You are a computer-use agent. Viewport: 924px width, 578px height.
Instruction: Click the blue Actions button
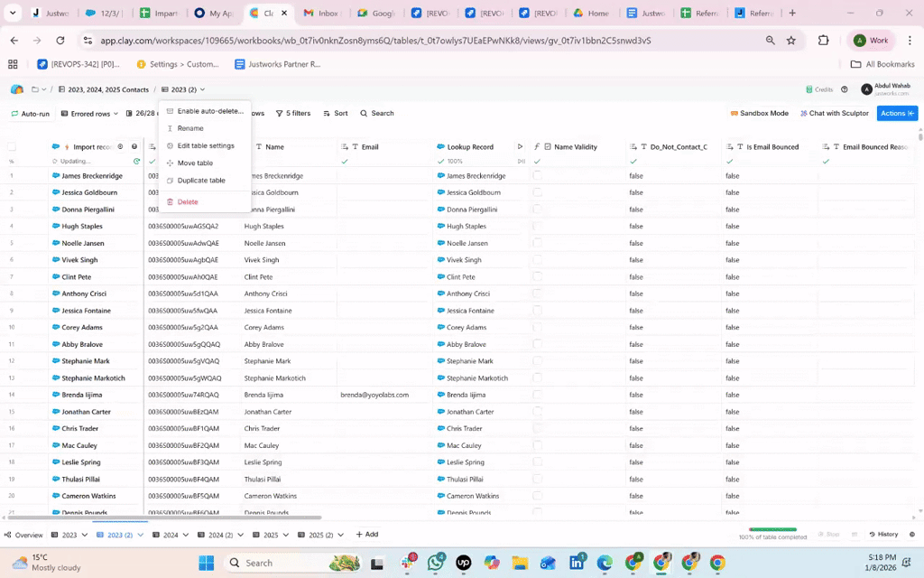pyautogui.click(x=896, y=114)
